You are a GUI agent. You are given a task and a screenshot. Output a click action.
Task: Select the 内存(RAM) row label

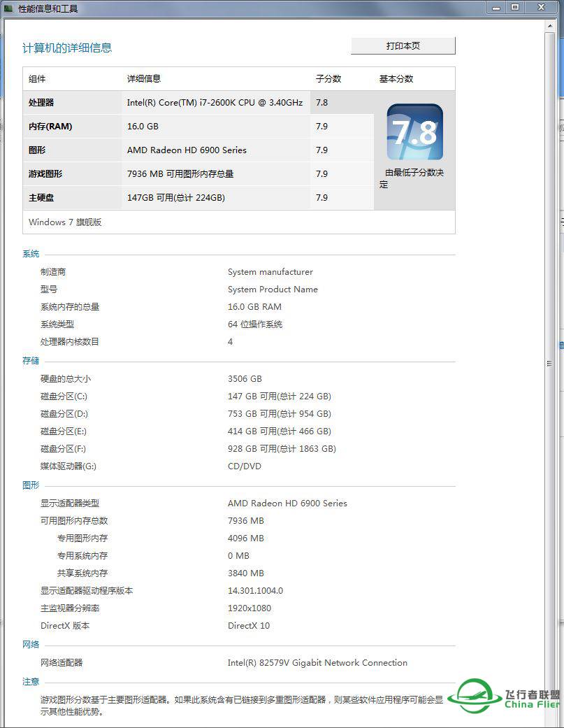(50, 127)
